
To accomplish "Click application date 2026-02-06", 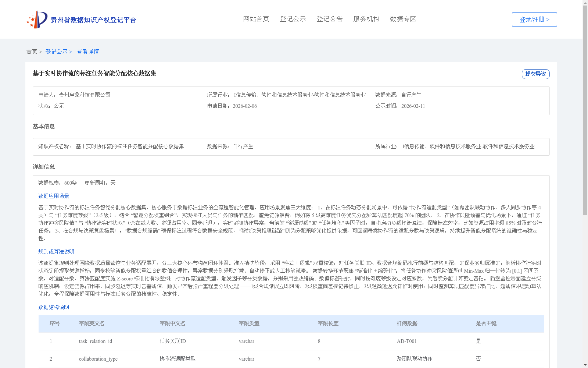I will pos(245,106).
